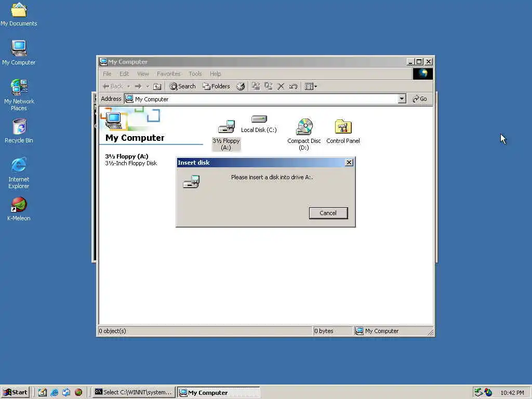This screenshot has width=532, height=399.
Task: Click '0 bytes' in status bar
Action: 324,331
